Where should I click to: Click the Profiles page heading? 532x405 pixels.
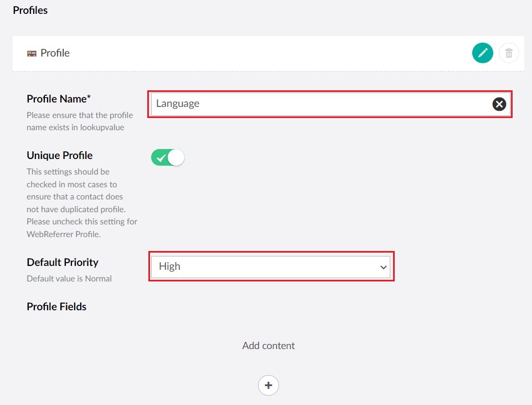coord(30,10)
